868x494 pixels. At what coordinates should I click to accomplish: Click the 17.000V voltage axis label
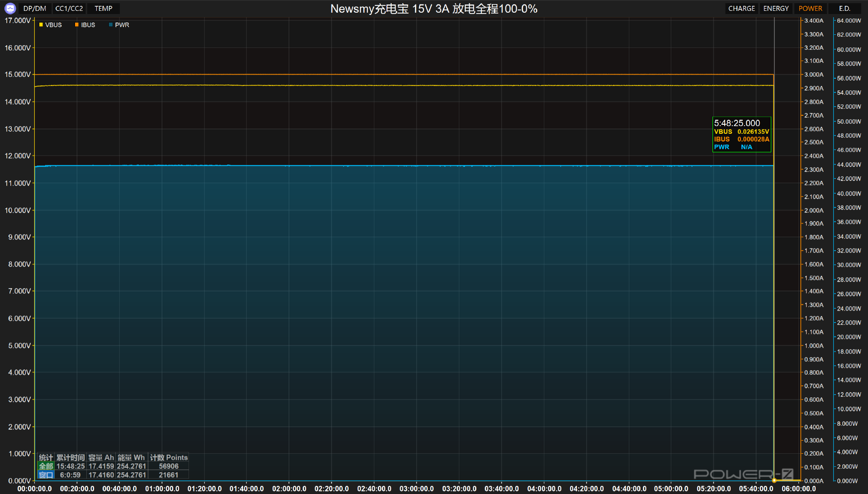pyautogui.click(x=18, y=20)
